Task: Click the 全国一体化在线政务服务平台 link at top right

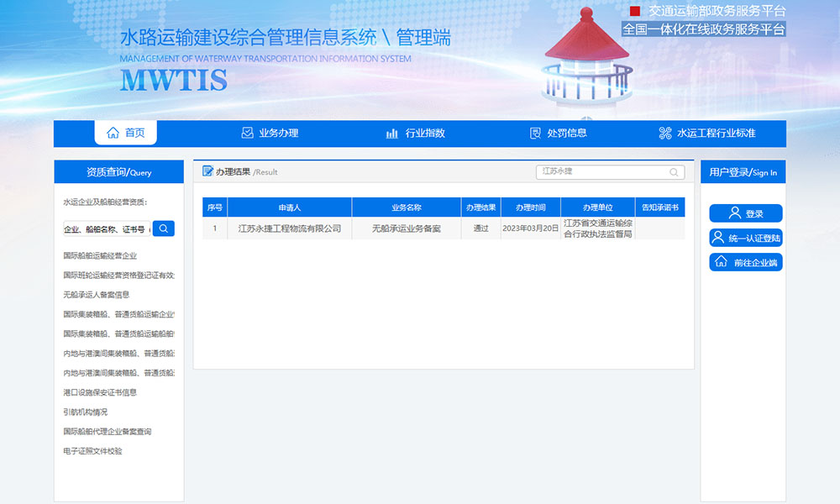Action: click(x=704, y=29)
